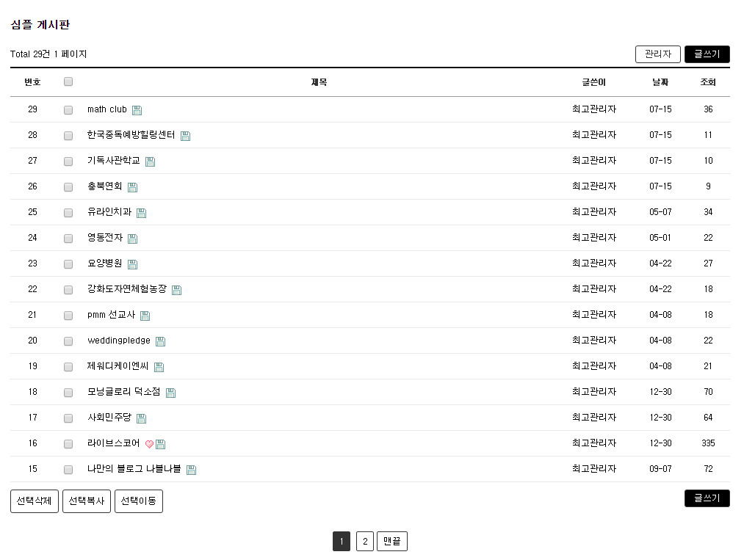Go to page 2 of the board
Viewport: 744px width, 560px height.
[x=365, y=542]
